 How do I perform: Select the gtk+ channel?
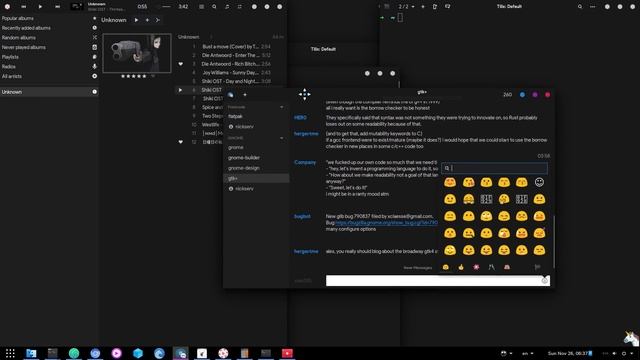256,178
